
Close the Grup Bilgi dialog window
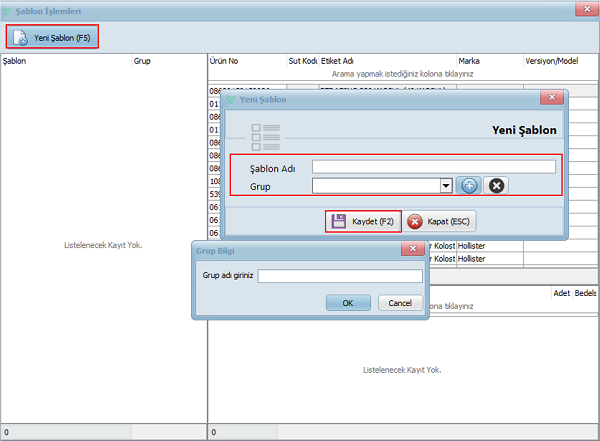point(413,249)
